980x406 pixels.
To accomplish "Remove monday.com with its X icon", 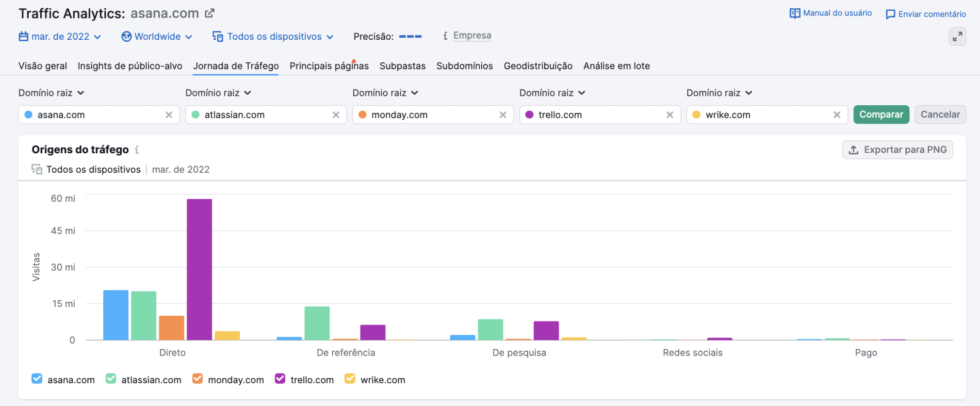I will 503,115.
